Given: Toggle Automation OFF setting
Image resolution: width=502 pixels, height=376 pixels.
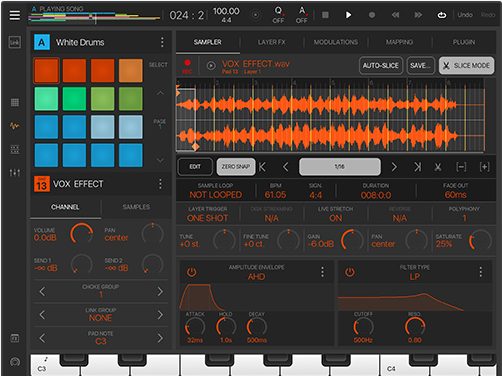Looking at the screenshot, I should tap(302, 15).
